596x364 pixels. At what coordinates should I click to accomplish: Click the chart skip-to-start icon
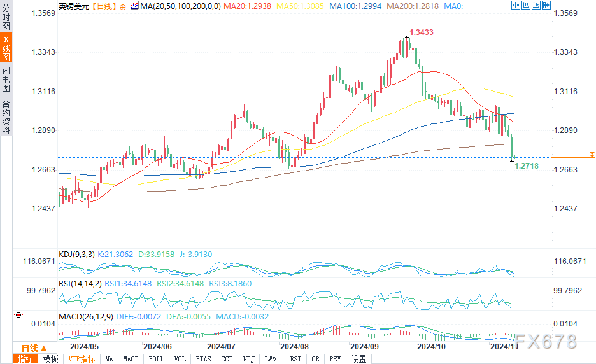(x=526, y=5)
